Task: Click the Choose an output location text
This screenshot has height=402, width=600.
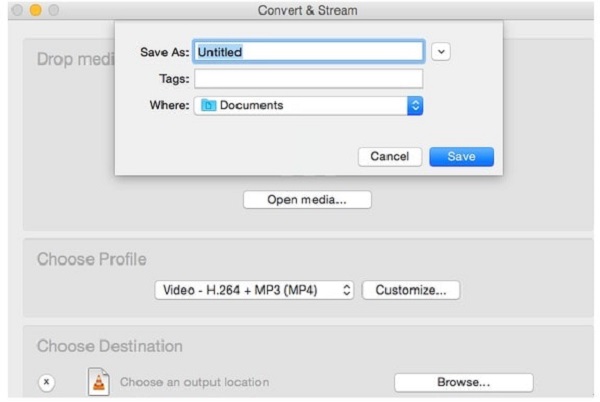Action: click(194, 382)
